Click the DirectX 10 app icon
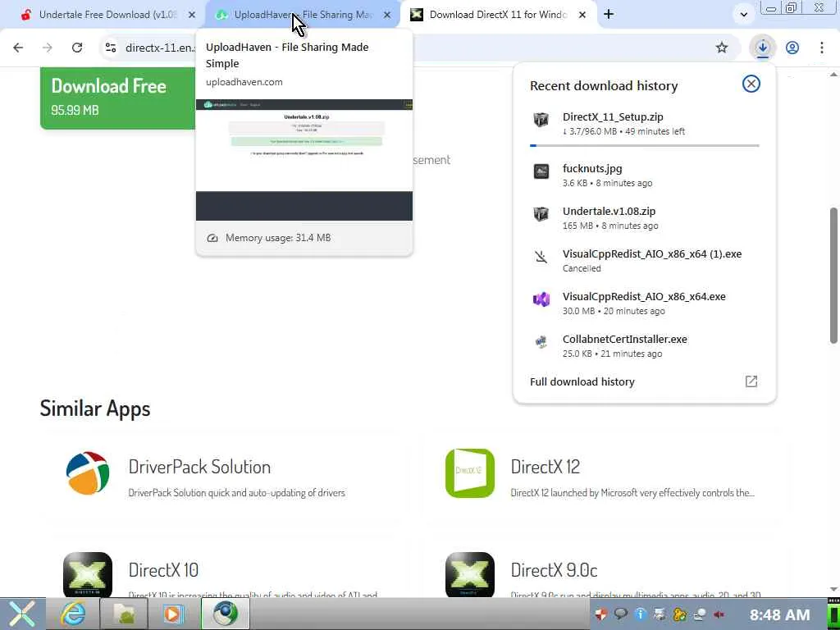Viewport: 840px width, 630px height. point(87,574)
